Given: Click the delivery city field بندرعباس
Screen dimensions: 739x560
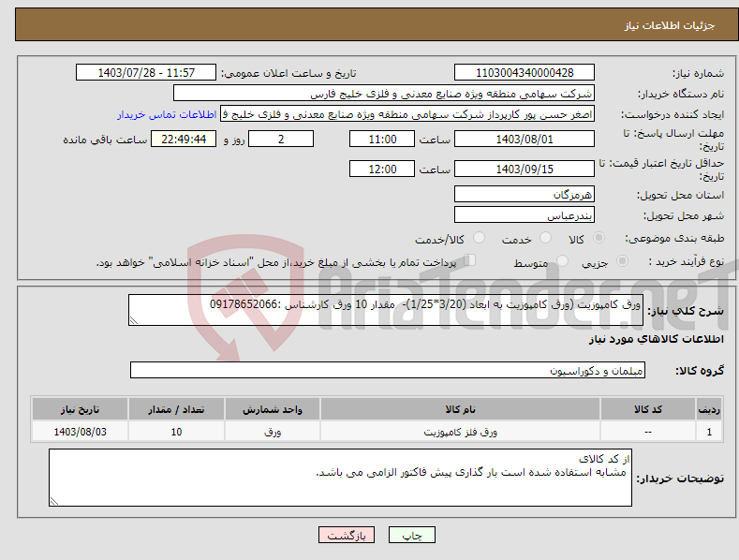Looking at the screenshot, I should click(525, 215).
